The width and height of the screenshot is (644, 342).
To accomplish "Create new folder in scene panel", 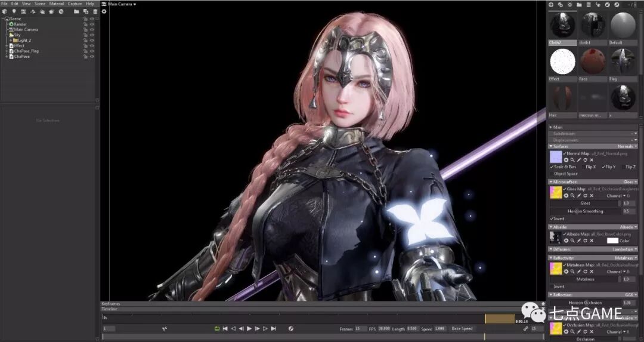I will (76, 11).
